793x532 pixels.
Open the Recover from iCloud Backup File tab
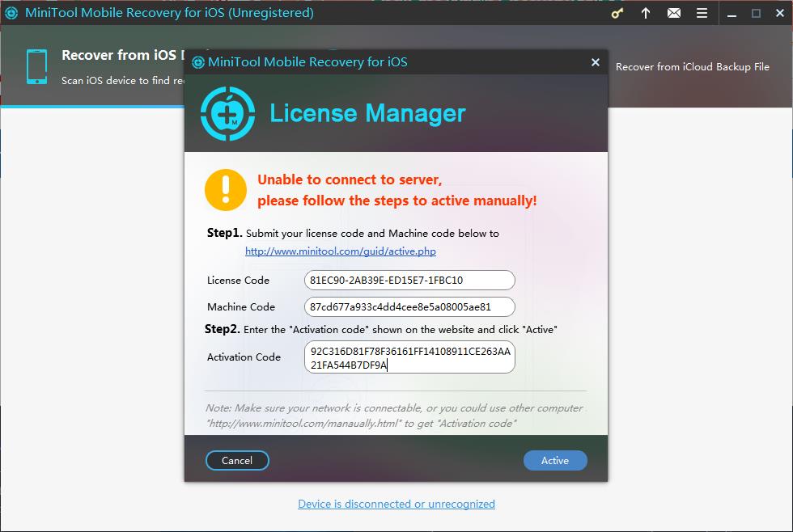(693, 66)
